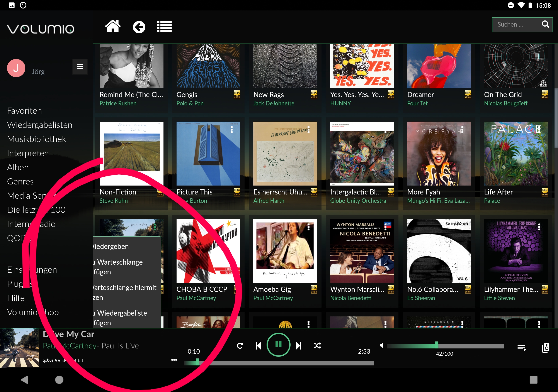The height and width of the screenshot is (392, 558).
Task: Open artist Ed Sheeran
Action: (x=421, y=298)
